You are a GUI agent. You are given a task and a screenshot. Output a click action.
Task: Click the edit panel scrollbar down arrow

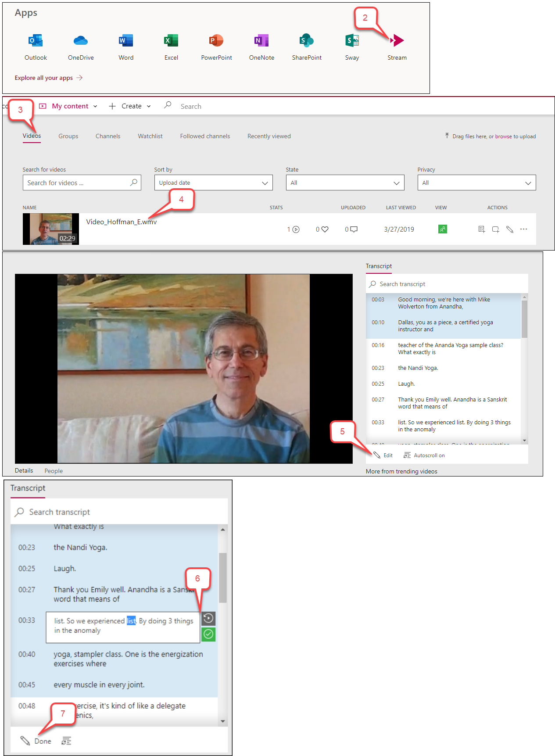click(223, 721)
